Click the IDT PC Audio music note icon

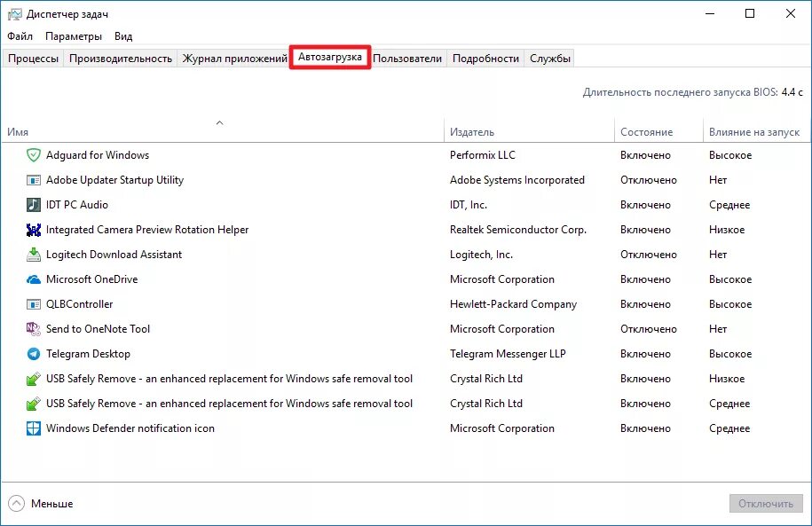click(x=34, y=205)
